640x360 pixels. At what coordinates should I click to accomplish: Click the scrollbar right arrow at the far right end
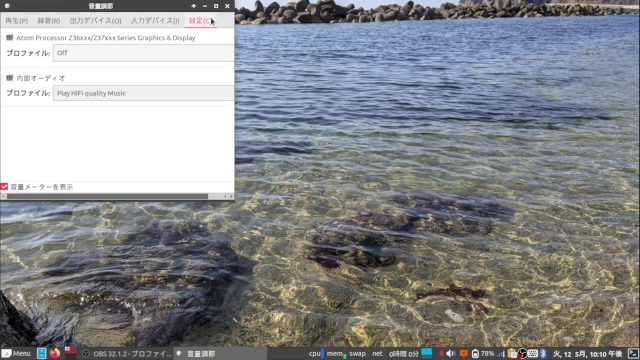(x=231, y=196)
